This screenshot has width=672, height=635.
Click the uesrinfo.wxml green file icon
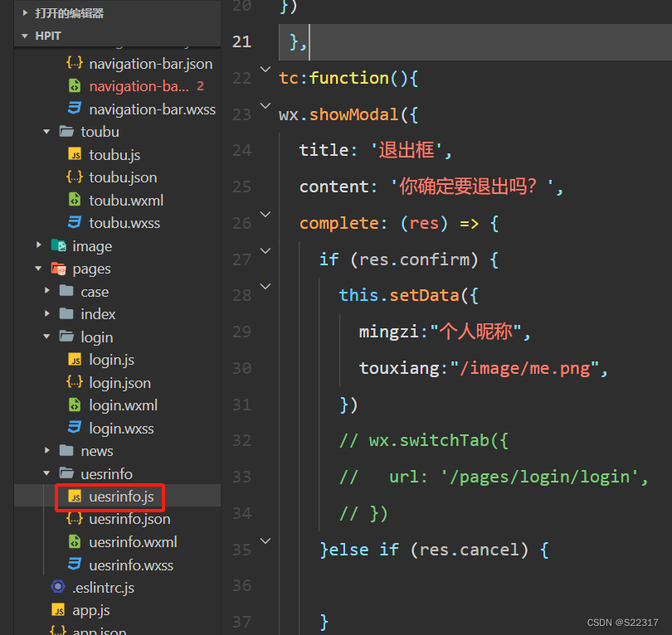75,541
